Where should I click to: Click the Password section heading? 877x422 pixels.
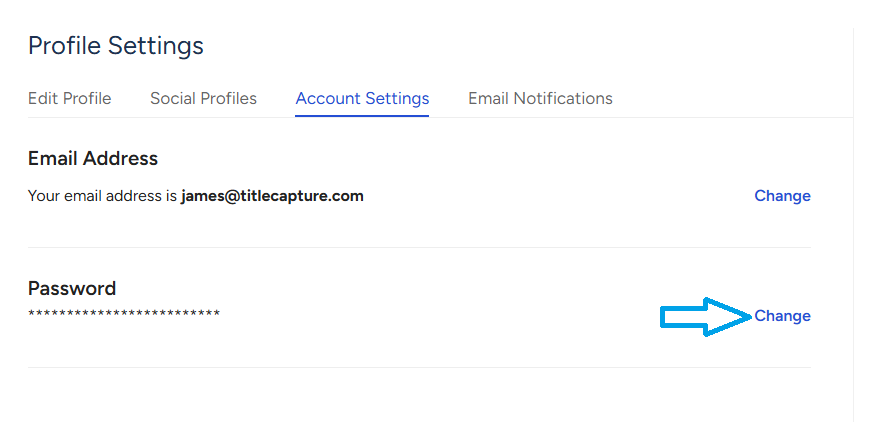pos(72,288)
